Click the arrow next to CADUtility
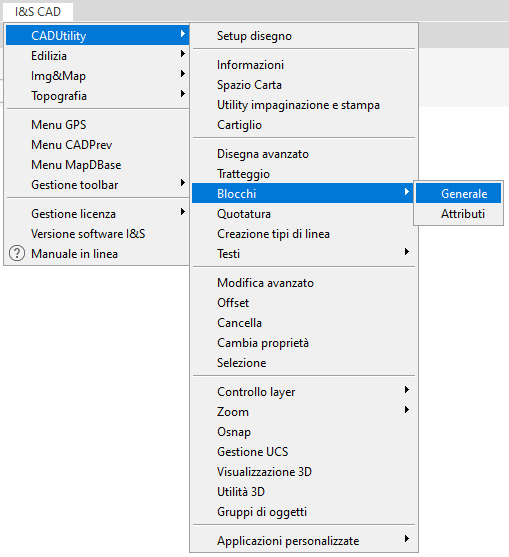The height and width of the screenshot is (557, 509). [x=183, y=34]
